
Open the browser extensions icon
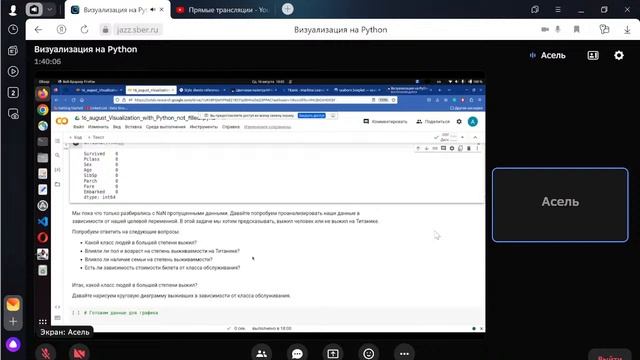(x=604, y=29)
